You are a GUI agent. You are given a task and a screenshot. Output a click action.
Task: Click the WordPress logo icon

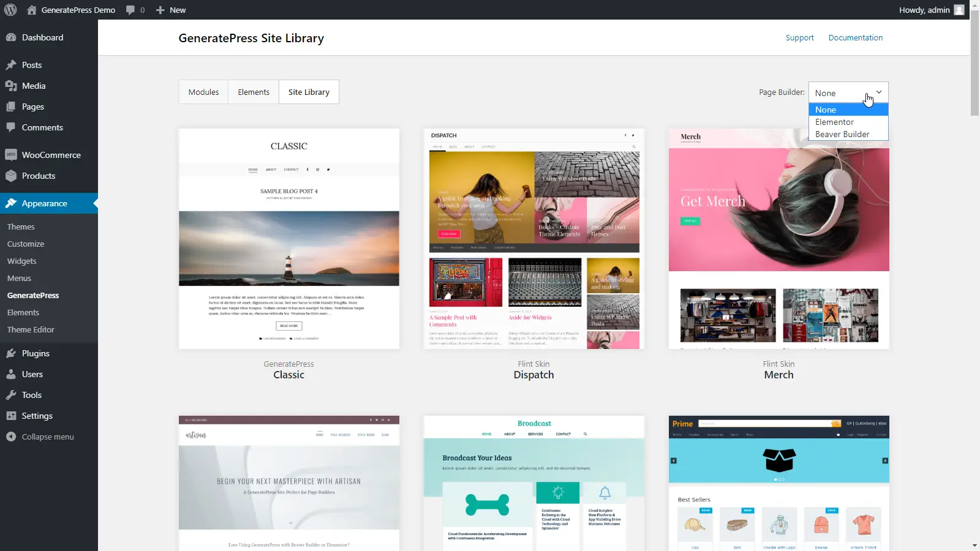pos(10,10)
